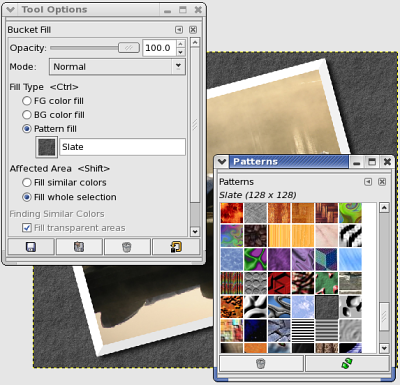Save tool options with the floppy icon
Viewport: 400px width, 385px height.
pos(31,247)
